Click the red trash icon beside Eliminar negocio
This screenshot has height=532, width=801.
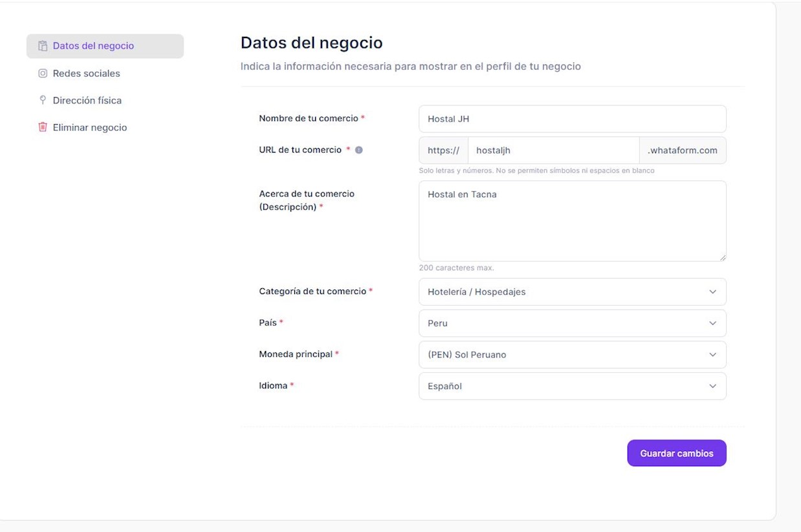tap(43, 127)
